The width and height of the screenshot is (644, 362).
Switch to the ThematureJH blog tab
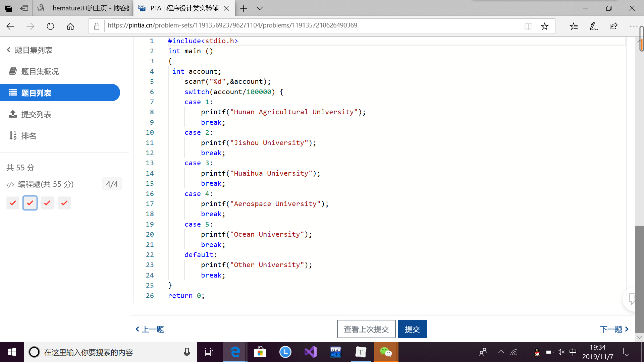click(x=84, y=8)
